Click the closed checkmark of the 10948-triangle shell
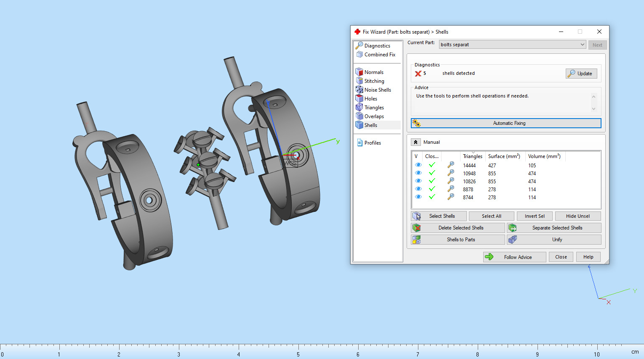The height and width of the screenshot is (359, 644). (x=432, y=173)
